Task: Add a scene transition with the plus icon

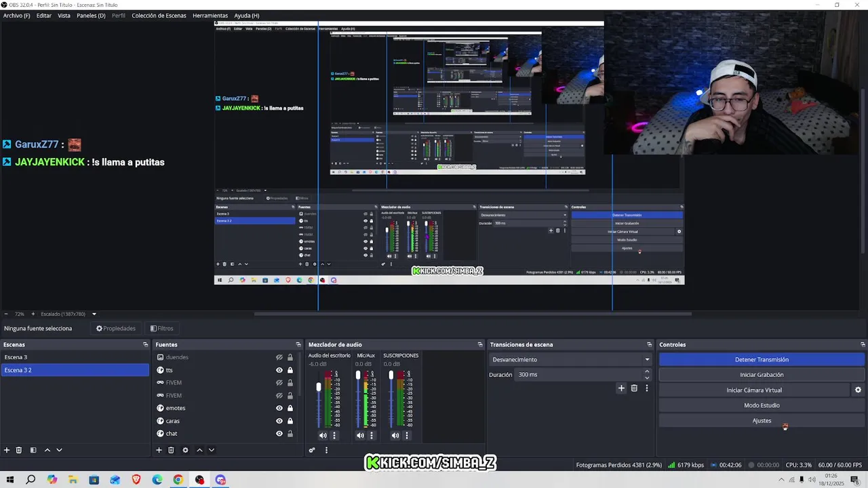Action: 621,388
